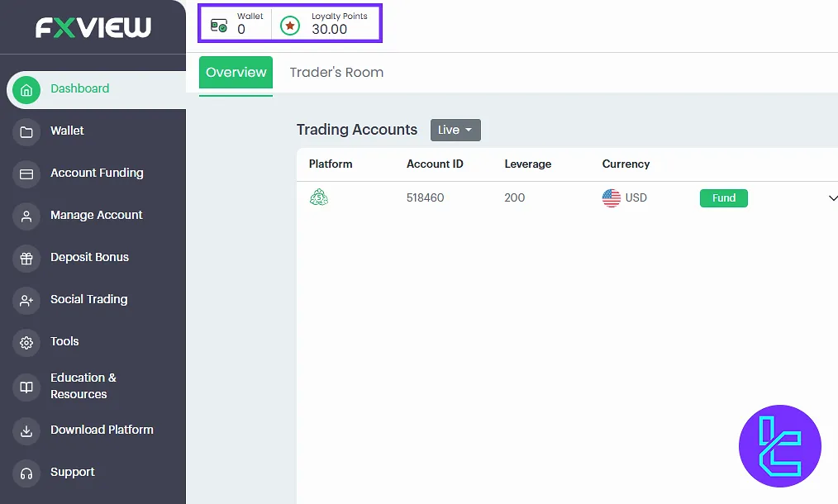This screenshot has height=504, width=838.
Task: Click the Social Trading add-user icon
Action: tap(26, 301)
